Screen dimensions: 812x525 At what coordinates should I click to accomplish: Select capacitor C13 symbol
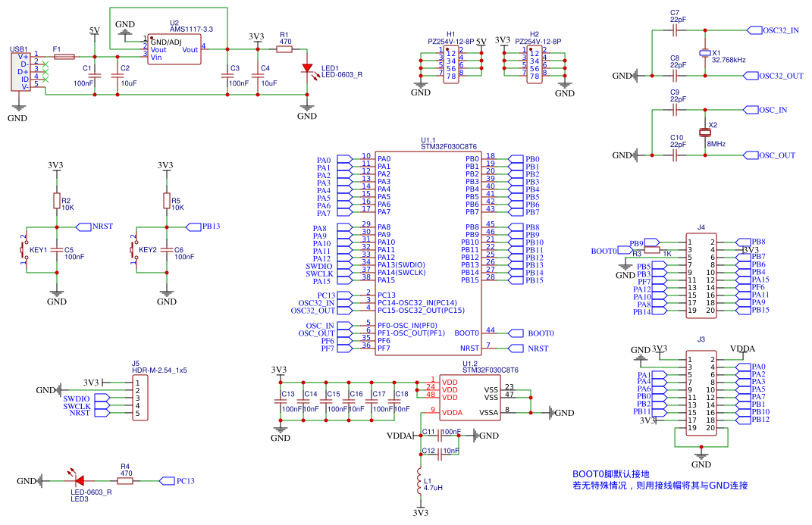(281, 402)
